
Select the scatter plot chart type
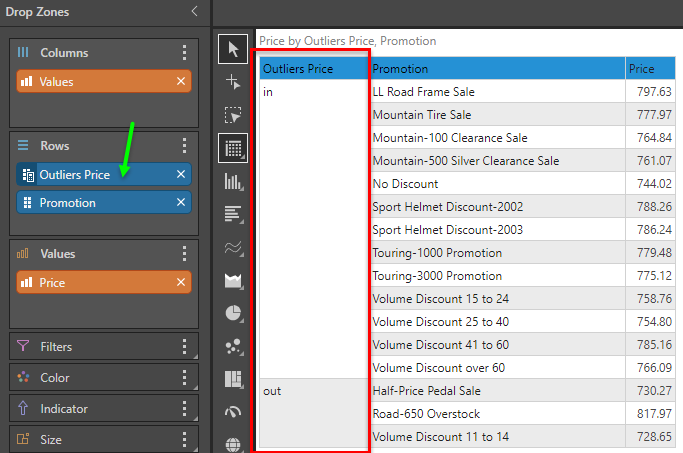[234, 347]
